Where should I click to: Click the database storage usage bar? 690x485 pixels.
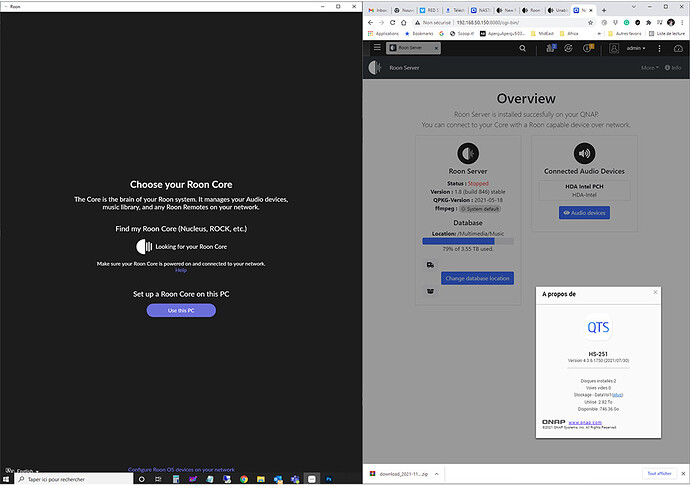pyautogui.click(x=468, y=241)
